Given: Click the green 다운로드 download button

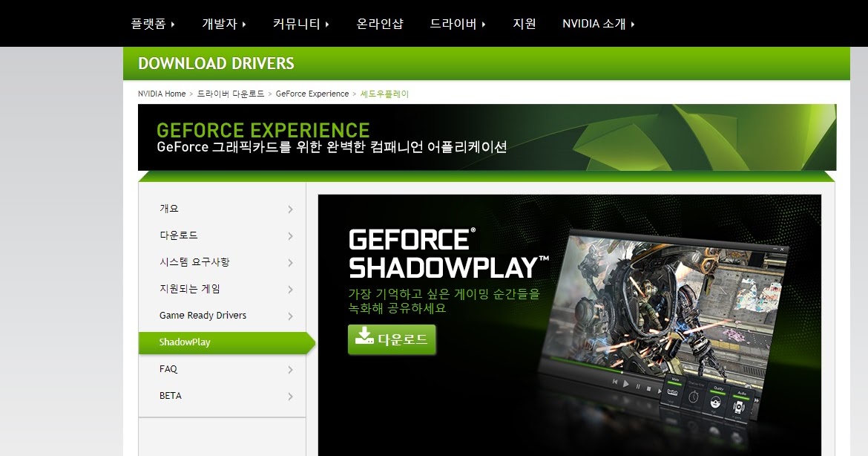Looking at the screenshot, I should pyautogui.click(x=392, y=339).
